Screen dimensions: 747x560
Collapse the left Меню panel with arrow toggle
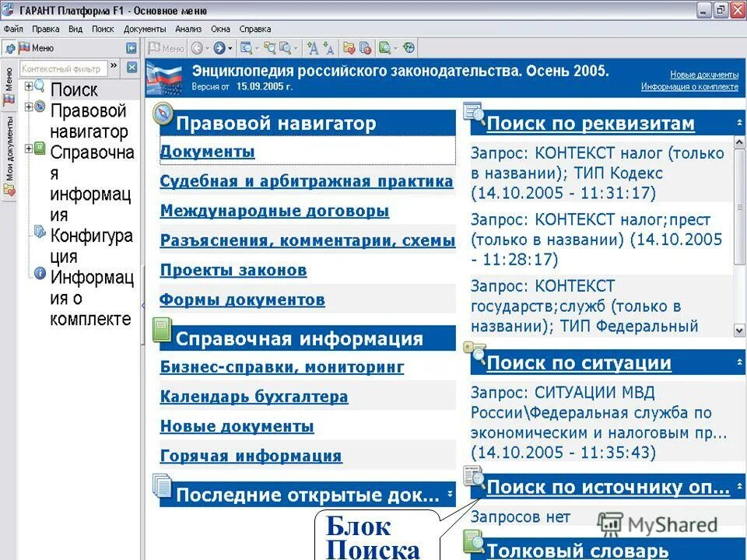point(130,47)
